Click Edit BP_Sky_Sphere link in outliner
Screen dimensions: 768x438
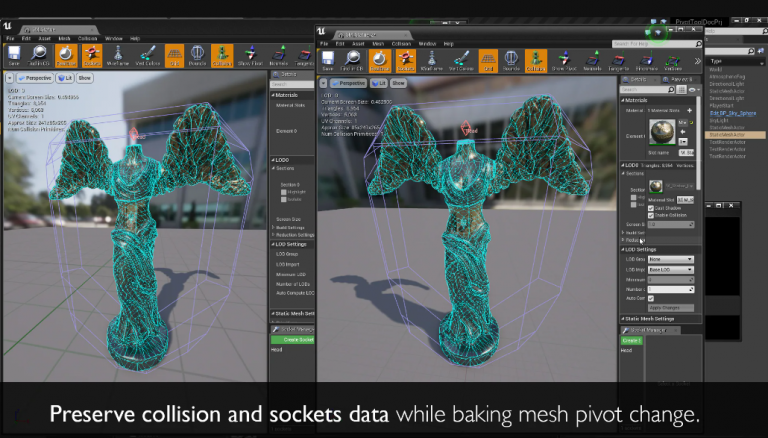(x=733, y=113)
